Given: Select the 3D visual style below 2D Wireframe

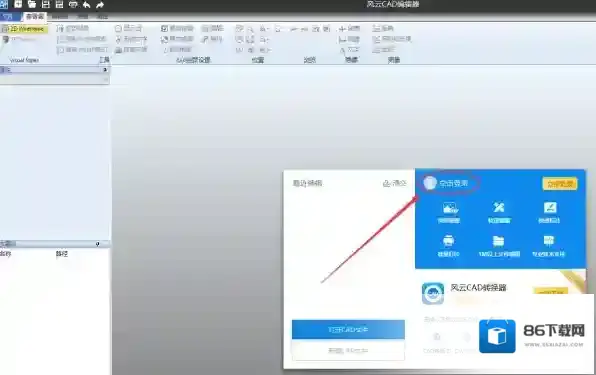Looking at the screenshot, I should 19,39.
